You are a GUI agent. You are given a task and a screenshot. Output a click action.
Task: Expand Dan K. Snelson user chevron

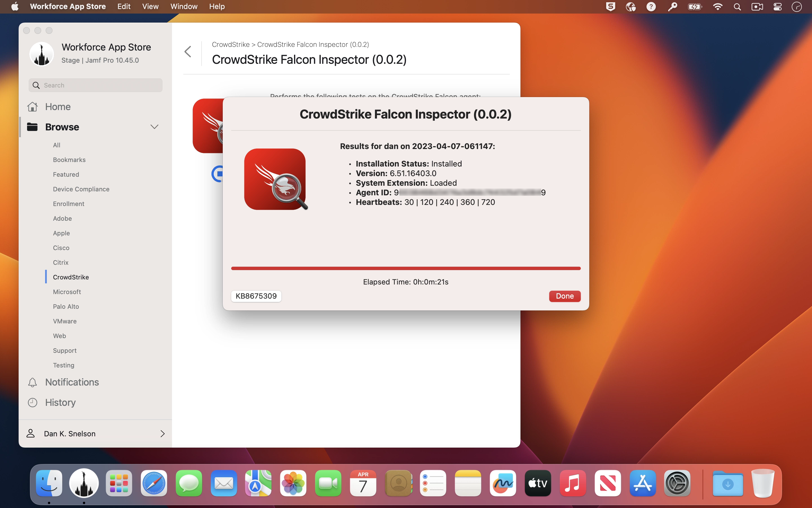(x=162, y=433)
